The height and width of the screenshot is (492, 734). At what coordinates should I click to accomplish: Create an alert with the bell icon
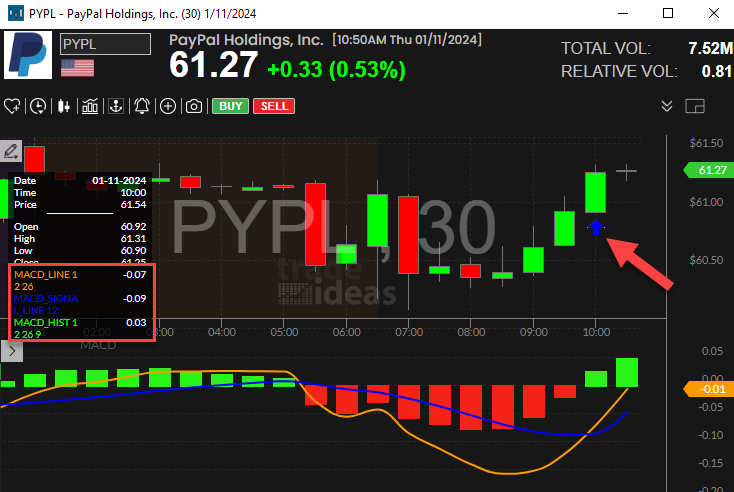coord(142,106)
